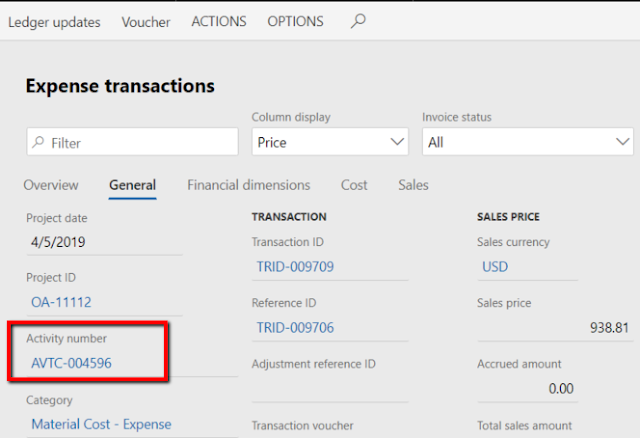Open Activity number link AVTC-004596
This screenshot has width=640, height=438.
pyautogui.click(x=71, y=363)
